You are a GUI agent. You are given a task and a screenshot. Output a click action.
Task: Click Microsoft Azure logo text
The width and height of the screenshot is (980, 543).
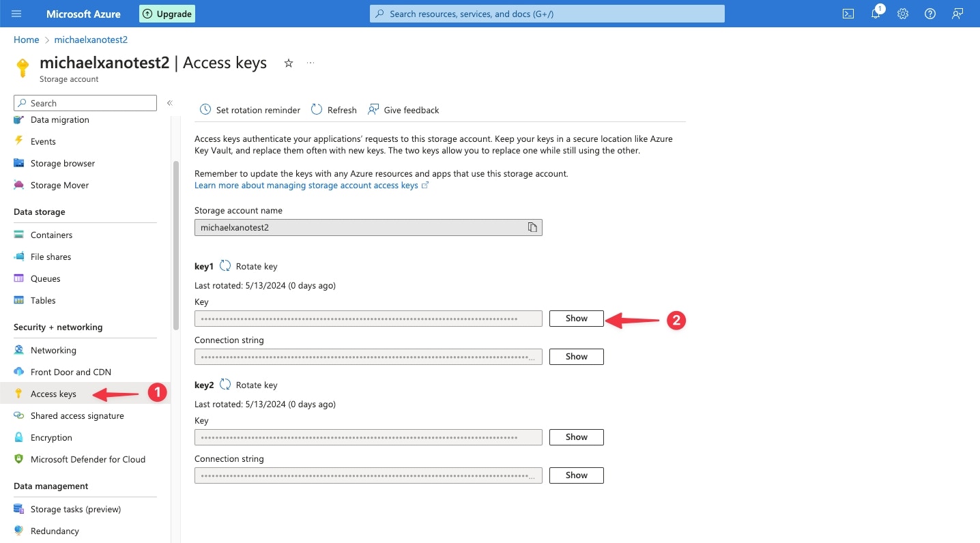pyautogui.click(x=84, y=14)
